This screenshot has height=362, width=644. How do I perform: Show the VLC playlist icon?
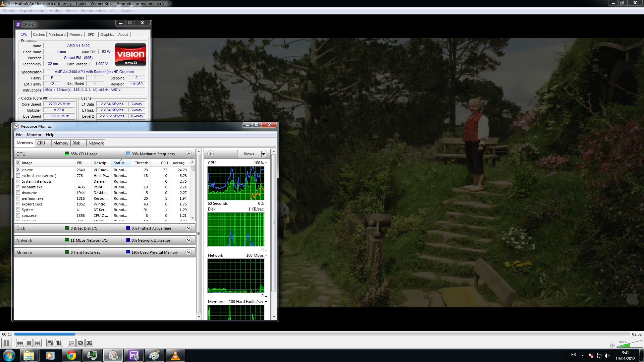click(71, 343)
